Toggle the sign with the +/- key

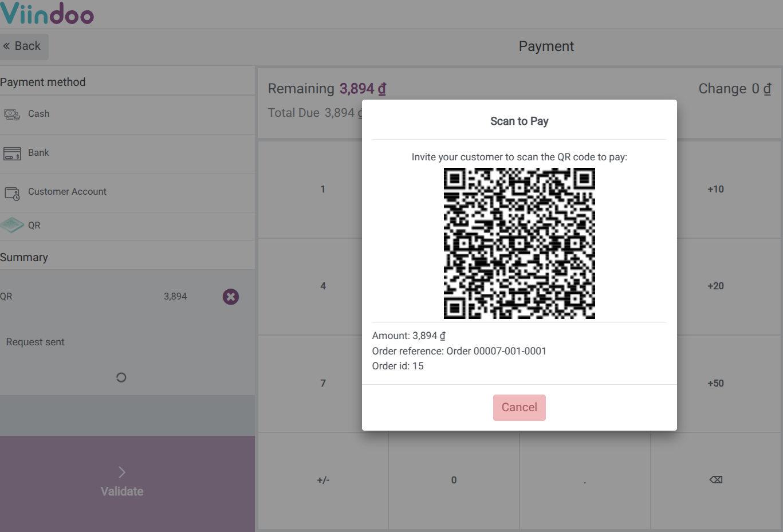coord(323,480)
